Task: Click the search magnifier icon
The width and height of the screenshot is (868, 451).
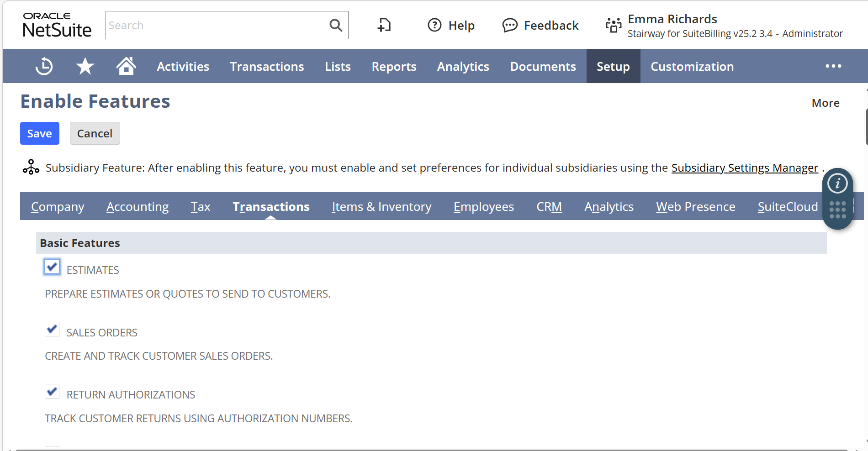Action: (x=336, y=26)
